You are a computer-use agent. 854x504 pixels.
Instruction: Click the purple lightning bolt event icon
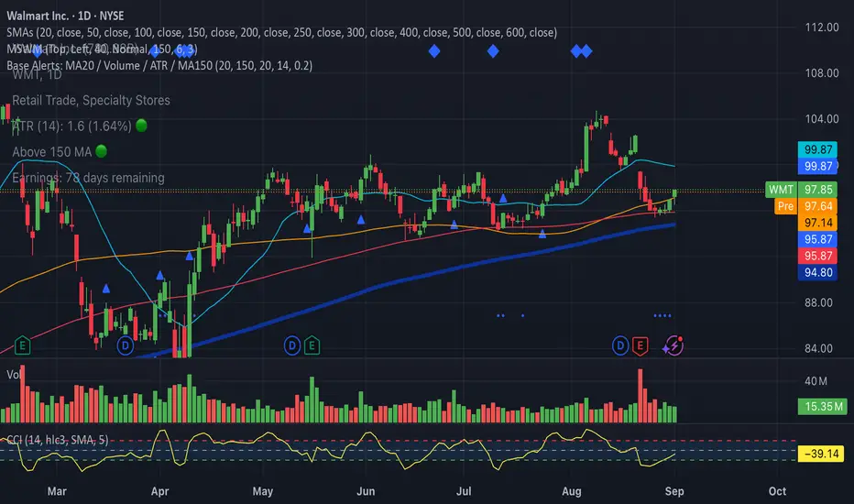[673, 345]
